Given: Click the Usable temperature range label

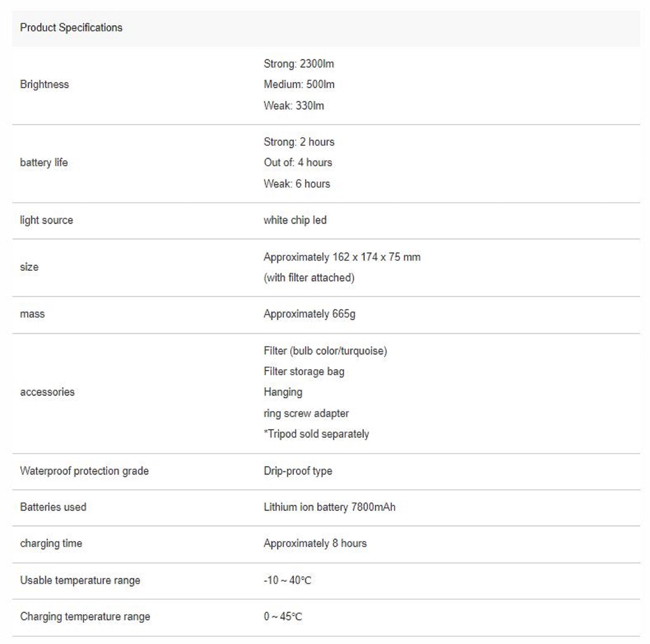Looking at the screenshot, I should tap(80, 580).
